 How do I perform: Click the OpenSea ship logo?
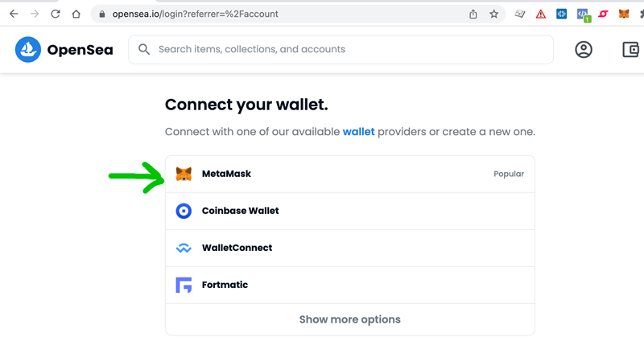click(x=28, y=50)
